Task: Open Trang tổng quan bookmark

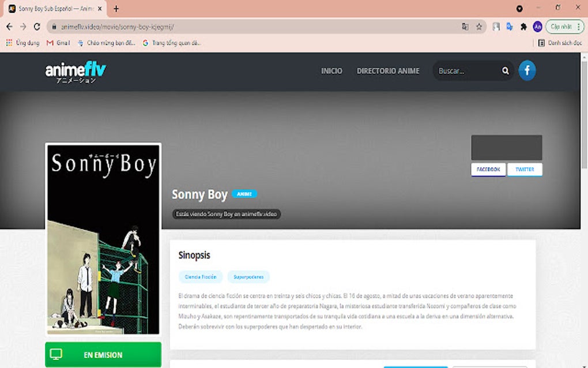Action: pyautogui.click(x=172, y=43)
